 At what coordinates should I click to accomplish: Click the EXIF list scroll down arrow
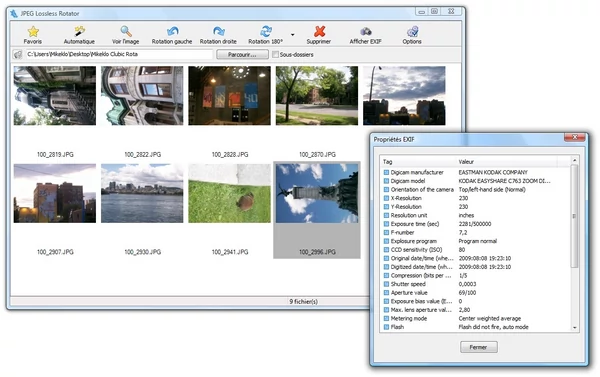pyautogui.click(x=574, y=328)
